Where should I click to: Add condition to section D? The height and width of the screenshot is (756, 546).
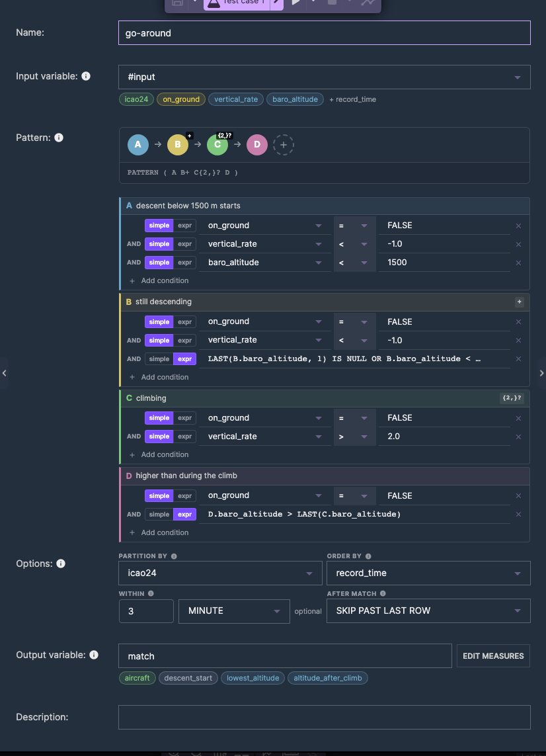tap(159, 532)
